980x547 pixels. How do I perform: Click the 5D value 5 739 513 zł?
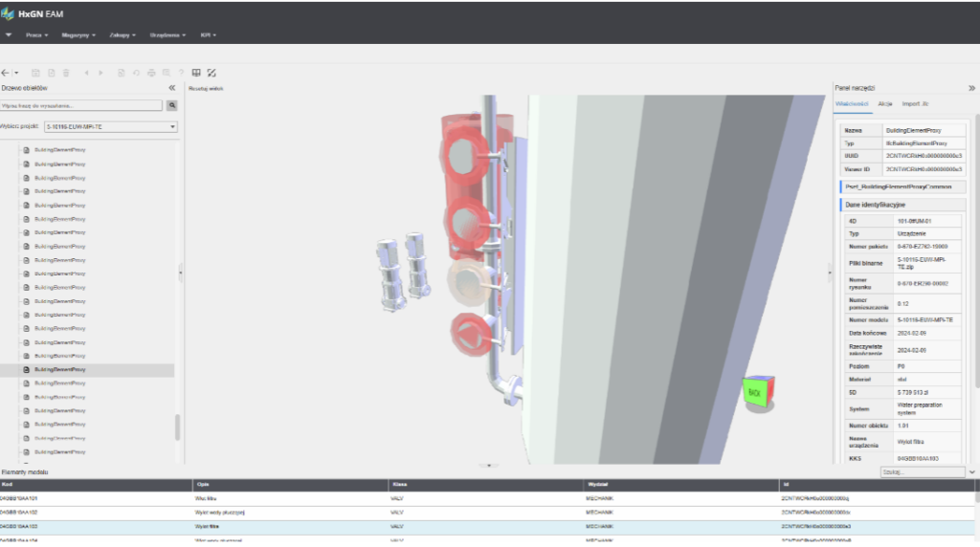pyautogui.click(x=912, y=393)
